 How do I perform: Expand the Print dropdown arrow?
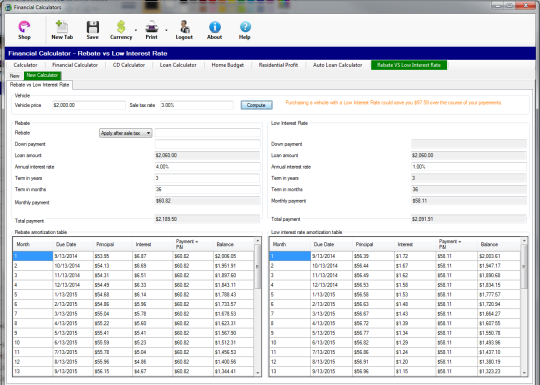[x=166, y=30]
